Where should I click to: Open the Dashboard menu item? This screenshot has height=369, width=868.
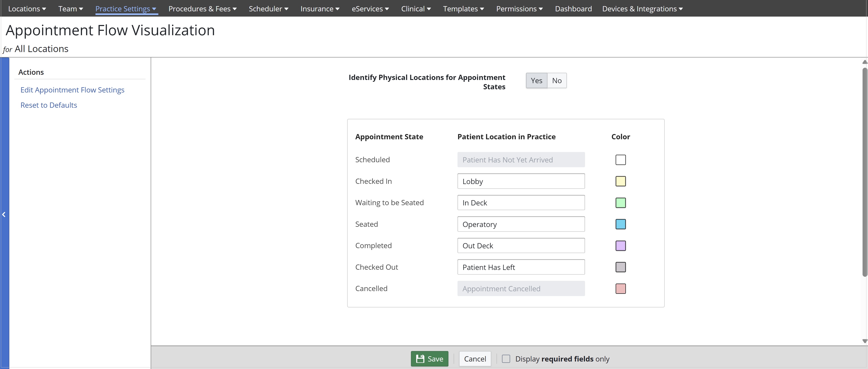[x=573, y=9]
